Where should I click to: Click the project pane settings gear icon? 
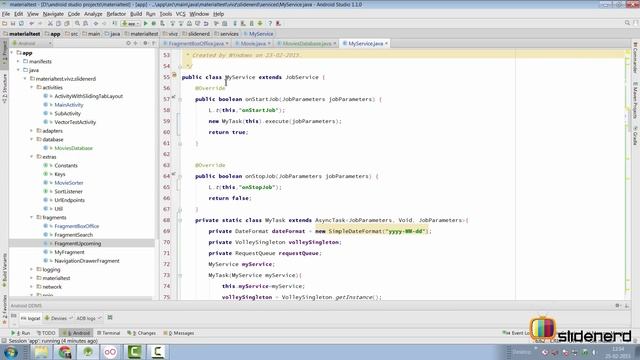[x=145, y=43]
